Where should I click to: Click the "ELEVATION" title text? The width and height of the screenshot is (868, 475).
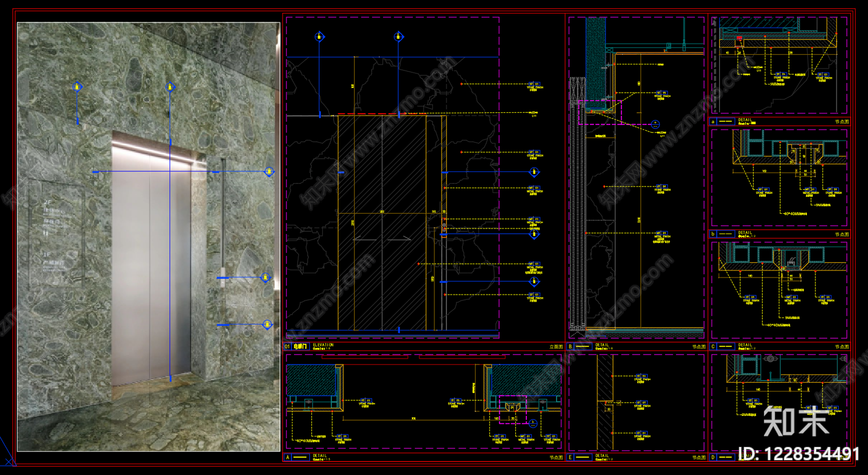(x=323, y=345)
